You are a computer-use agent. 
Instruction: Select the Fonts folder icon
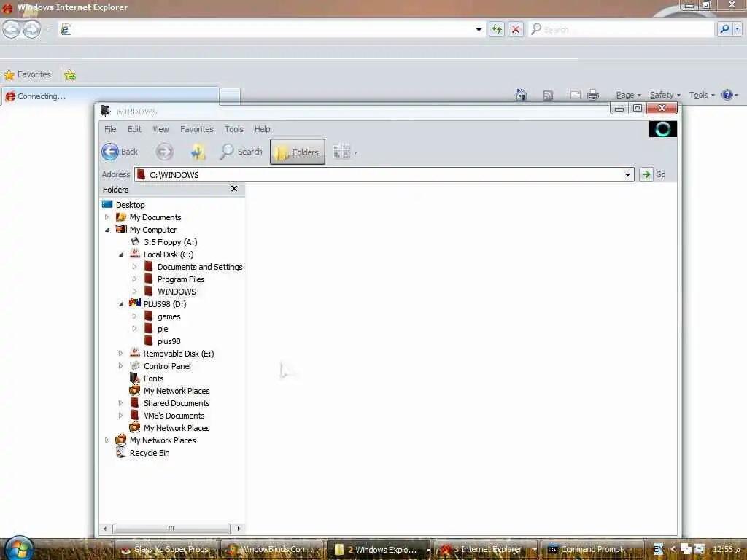point(135,378)
